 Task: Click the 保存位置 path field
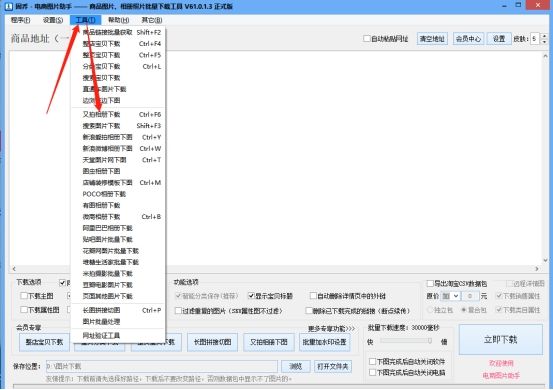click(162, 366)
